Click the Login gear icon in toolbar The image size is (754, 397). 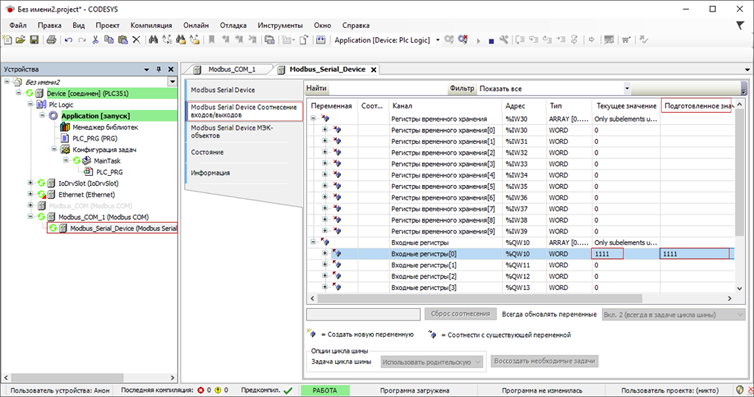(449, 40)
